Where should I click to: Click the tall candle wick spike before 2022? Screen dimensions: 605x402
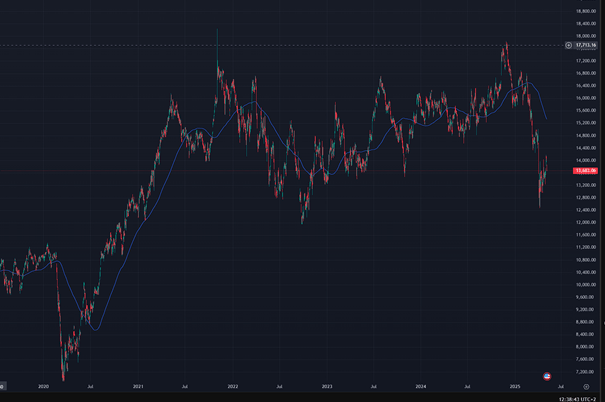(x=217, y=44)
